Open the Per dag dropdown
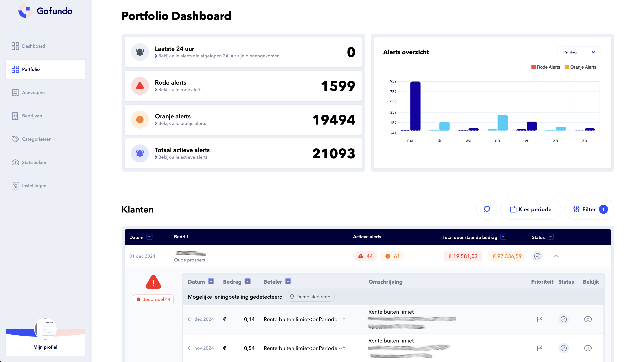The width and height of the screenshot is (644, 362). click(x=579, y=52)
